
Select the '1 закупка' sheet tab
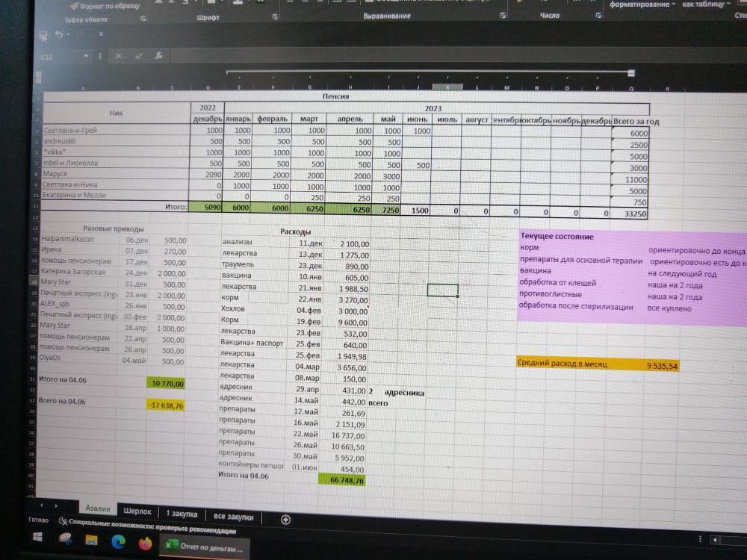[x=182, y=514]
